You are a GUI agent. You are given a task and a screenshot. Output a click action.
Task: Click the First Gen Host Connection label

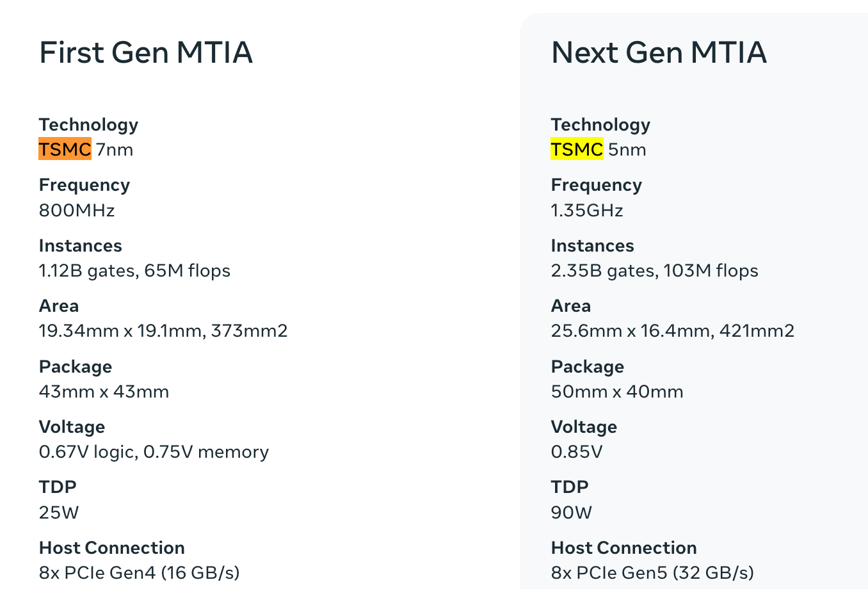[112, 548]
